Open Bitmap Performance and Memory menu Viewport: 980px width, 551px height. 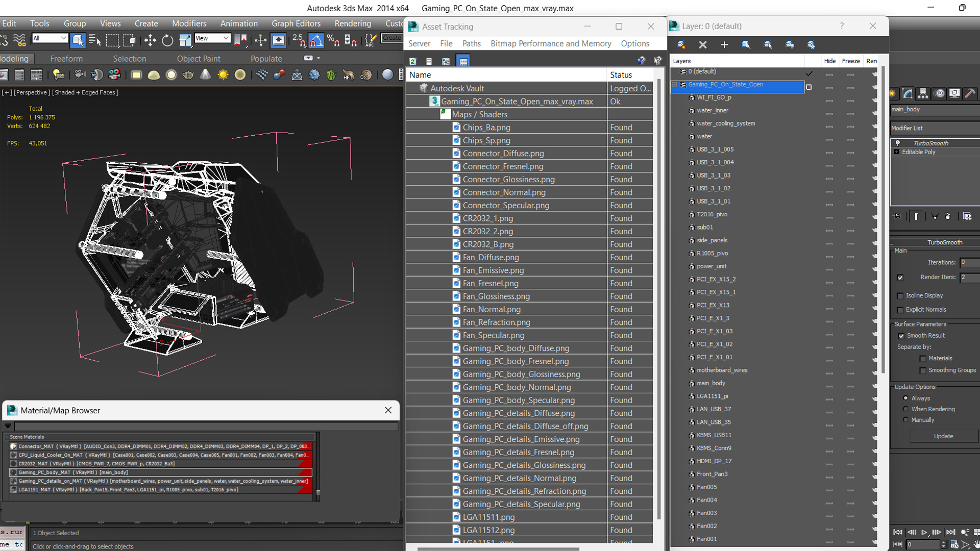pos(551,44)
